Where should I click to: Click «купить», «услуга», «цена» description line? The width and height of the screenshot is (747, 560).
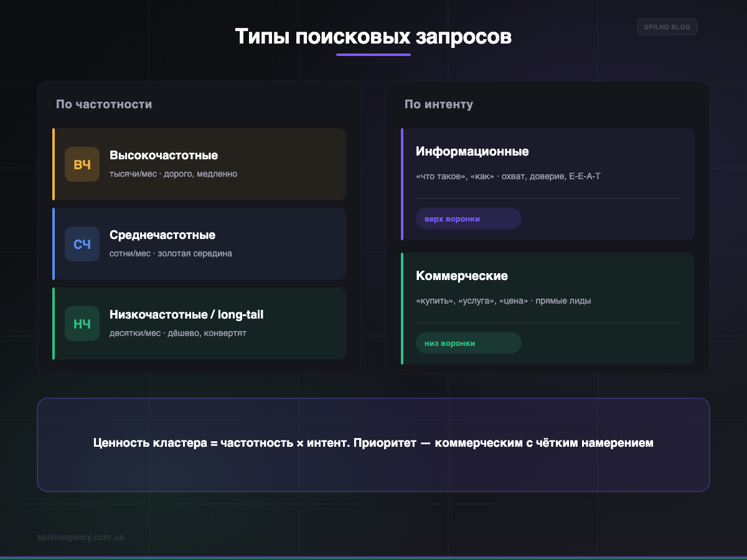click(x=504, y=301)
